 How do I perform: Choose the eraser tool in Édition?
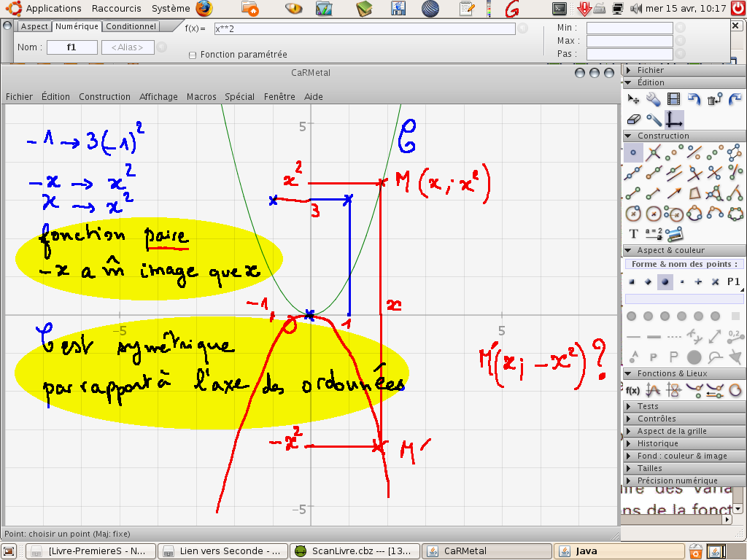[633, 120]
